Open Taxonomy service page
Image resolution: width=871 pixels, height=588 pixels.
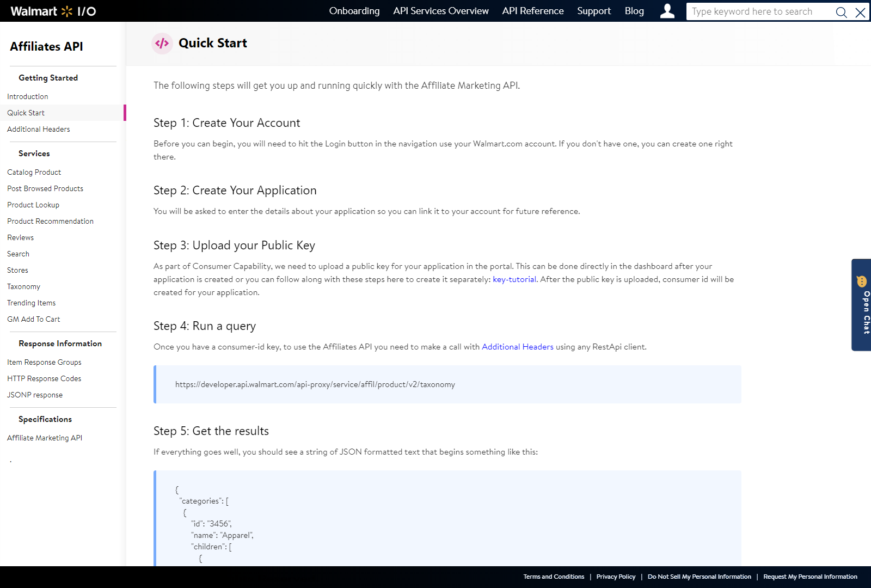24,286
